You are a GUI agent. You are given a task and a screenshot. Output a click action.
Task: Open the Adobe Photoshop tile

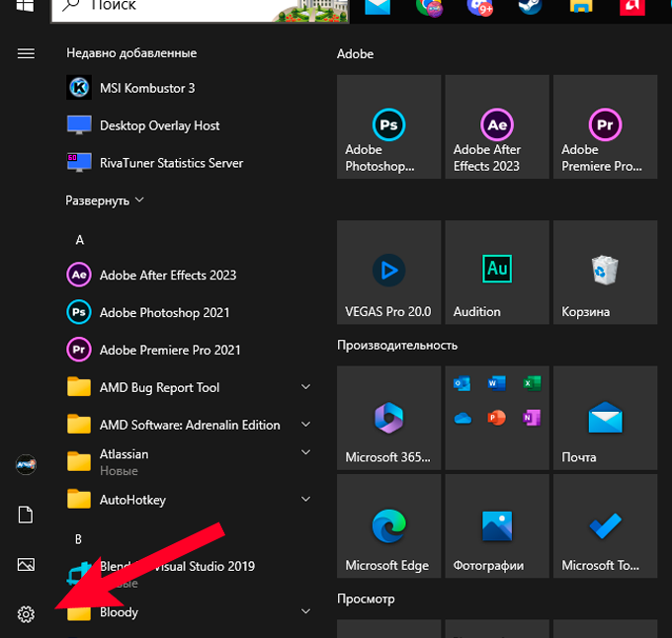pyautogui.click(x=388, y=126)
